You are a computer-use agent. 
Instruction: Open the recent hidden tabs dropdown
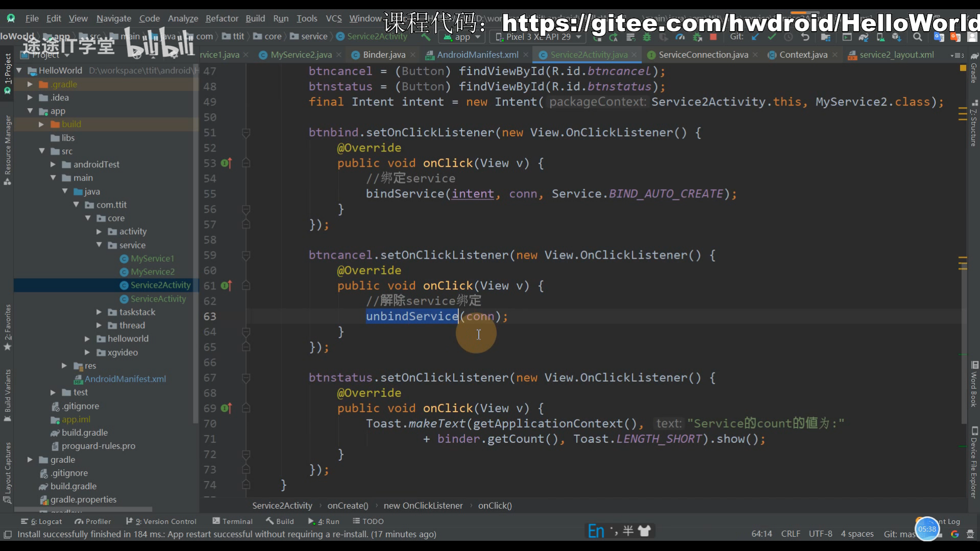[957, 55]
